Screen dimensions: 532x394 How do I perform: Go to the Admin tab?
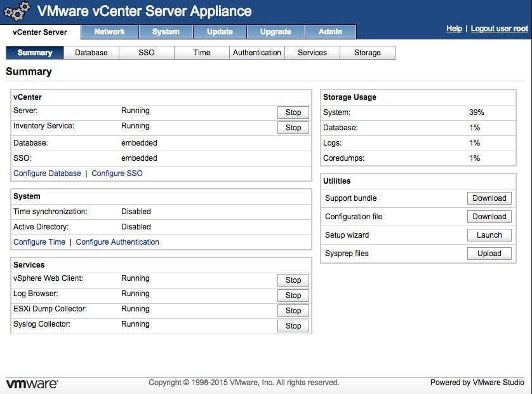pos(330,32)
